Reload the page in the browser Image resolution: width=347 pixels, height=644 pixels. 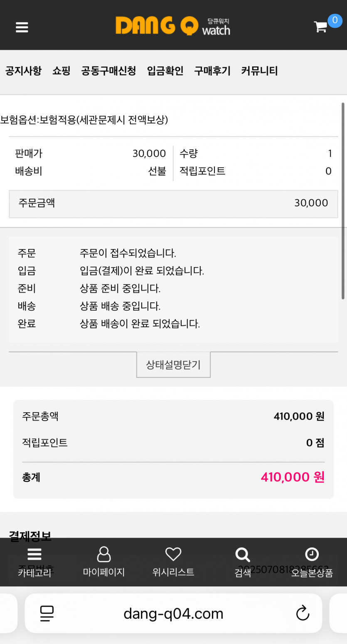tap(303, 613)
